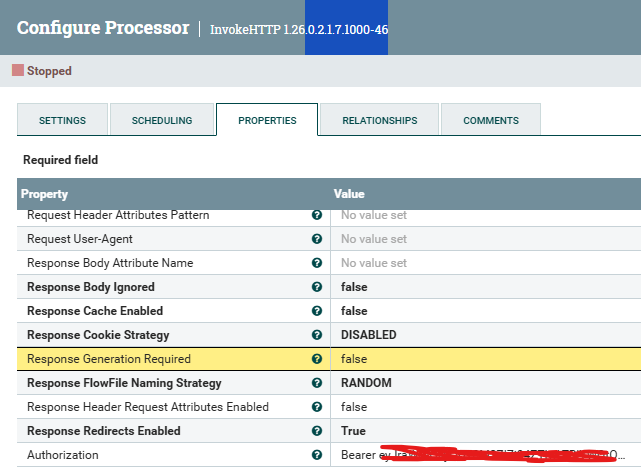This screenshot has width=641, height=473.
Task: Open the Scheduling tab
Action: coord(162,120)
